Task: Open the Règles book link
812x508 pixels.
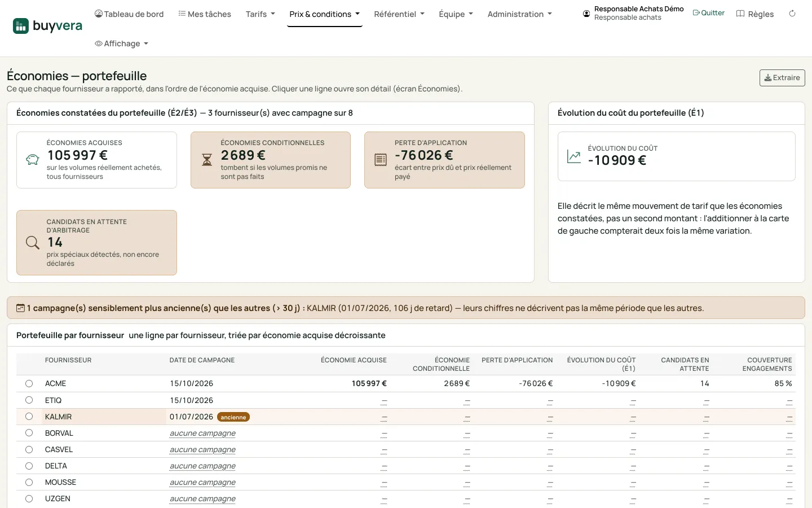Action: (755, 14)
